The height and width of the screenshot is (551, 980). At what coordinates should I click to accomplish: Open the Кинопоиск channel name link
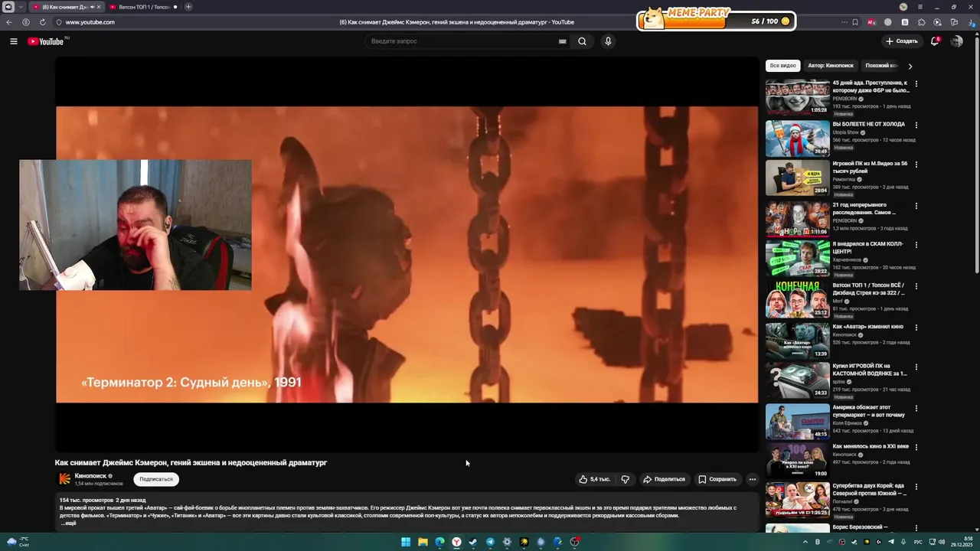(x=90, y=476)
